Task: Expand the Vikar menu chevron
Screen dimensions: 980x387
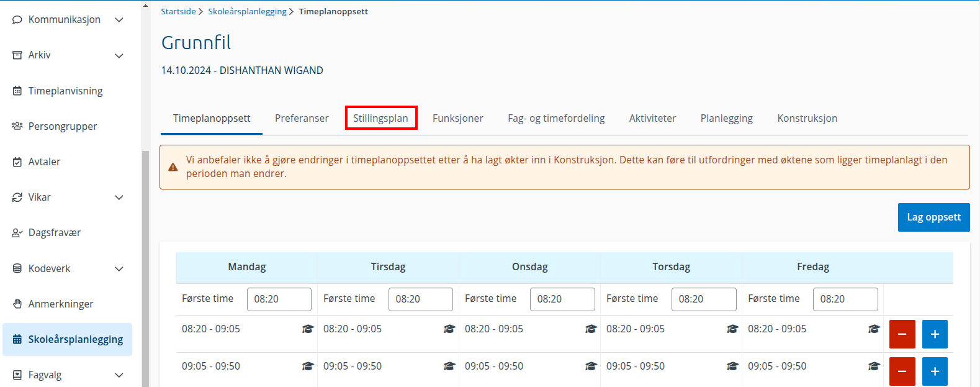Action: [119, 198]
